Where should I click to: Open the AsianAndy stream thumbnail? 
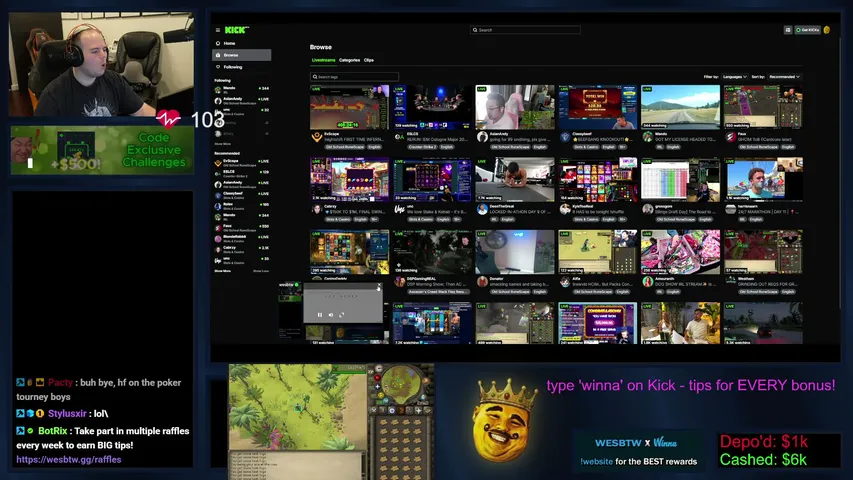click(515, 107)
